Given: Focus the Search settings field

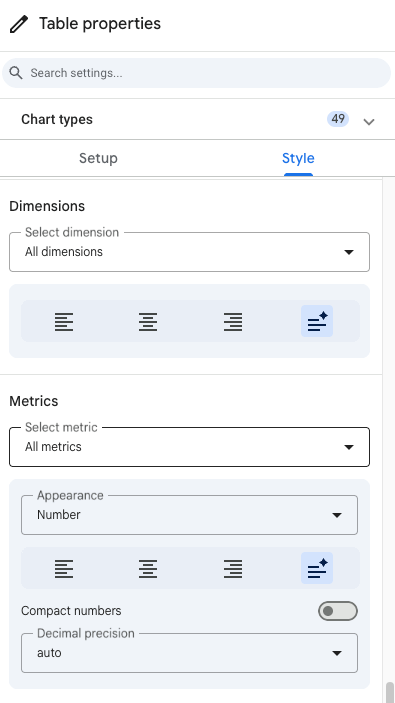Looking at the screenshot, I should coord(196,73).
